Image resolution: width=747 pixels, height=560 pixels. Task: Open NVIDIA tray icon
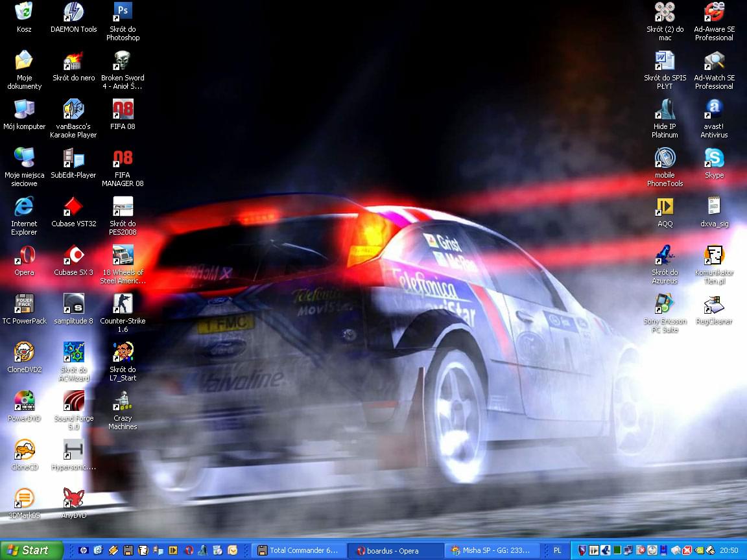click(x=700, y=550)
